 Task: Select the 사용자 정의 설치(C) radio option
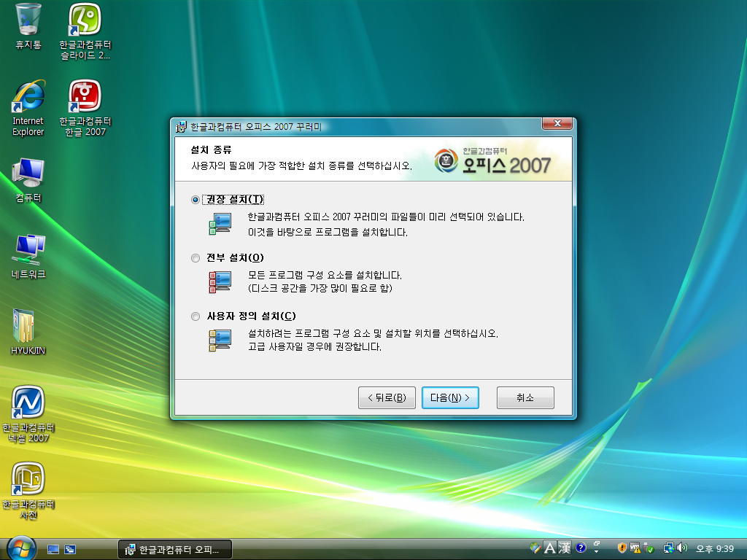click(196, 316)
